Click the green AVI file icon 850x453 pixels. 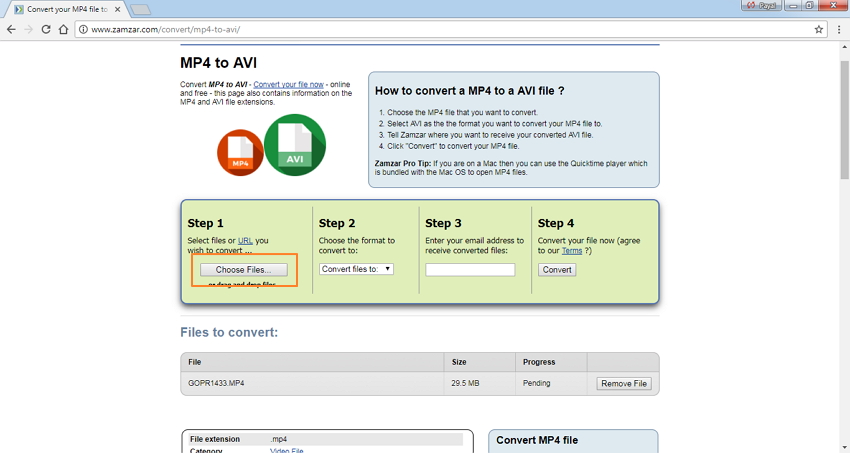click(x=295, y=145)
